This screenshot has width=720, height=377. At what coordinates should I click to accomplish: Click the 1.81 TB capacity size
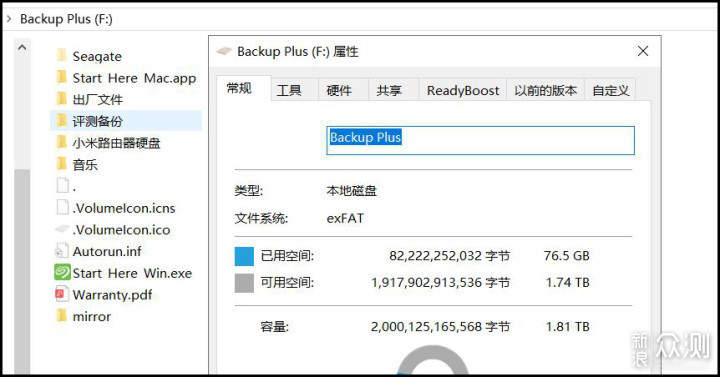pyautogui.click(x=568, y=326)
